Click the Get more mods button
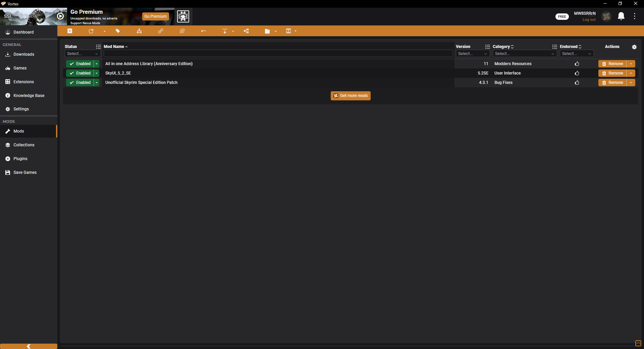644x349 pixels. 351,96
